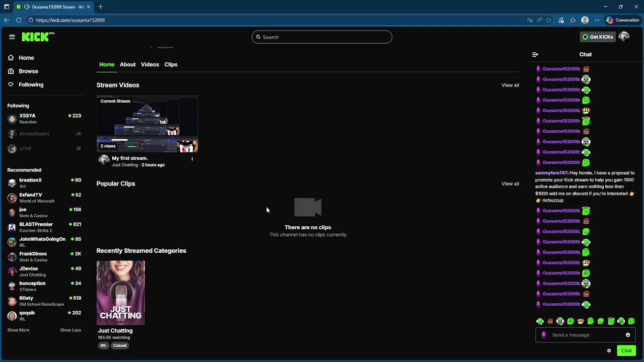644x362 pixels.
Task: Expand recommended list with Show More
Action: pos(18,330)
